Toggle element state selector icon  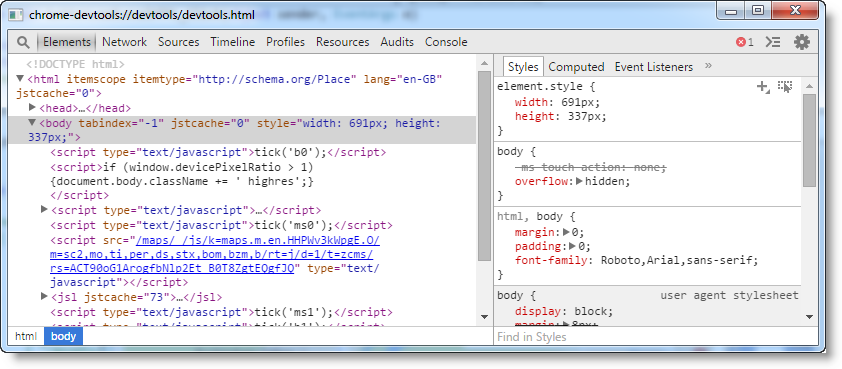785,87
